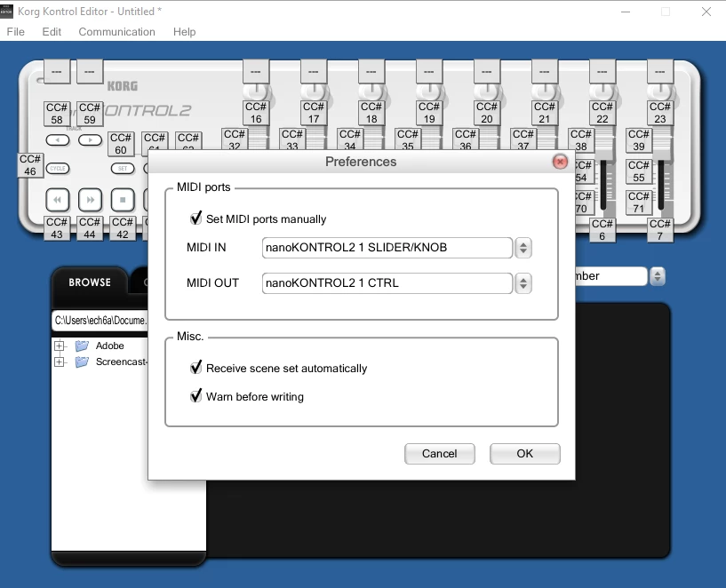This screenshot has width=726, height=588.
Task: Click the MIDI IN port field
Action: point(387,248)
